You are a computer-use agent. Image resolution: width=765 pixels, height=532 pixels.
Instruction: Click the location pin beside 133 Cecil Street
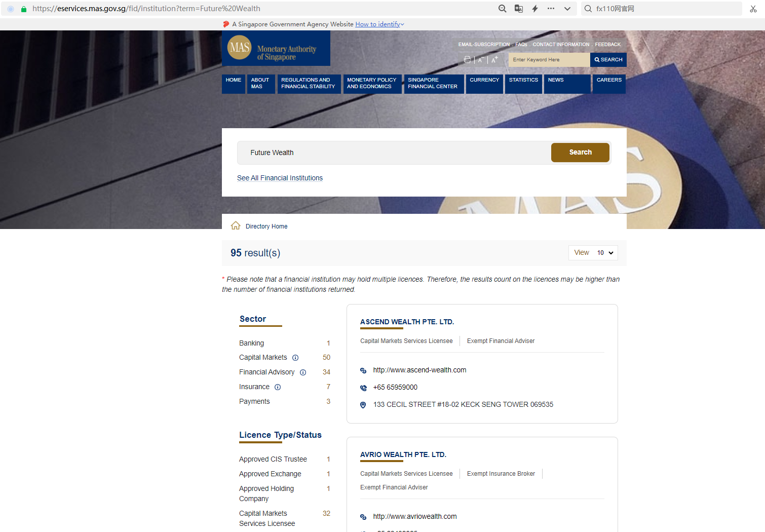point(363,405)
